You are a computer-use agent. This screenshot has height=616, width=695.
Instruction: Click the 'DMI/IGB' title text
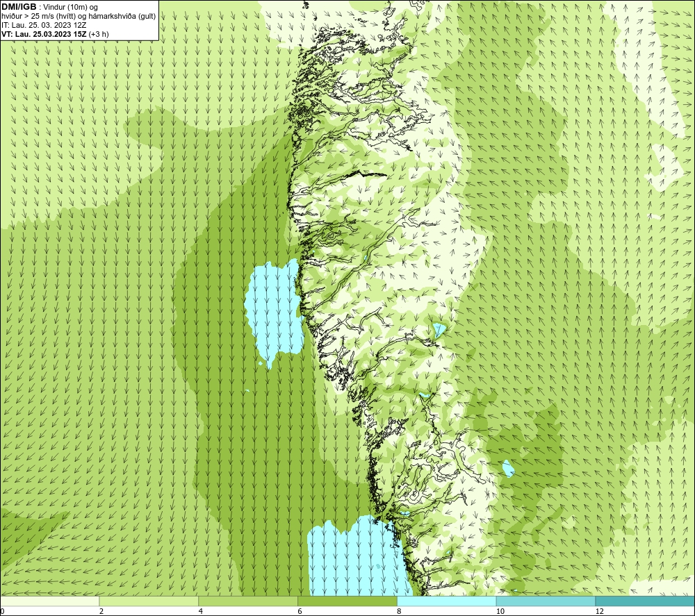[x=19, y=7]
